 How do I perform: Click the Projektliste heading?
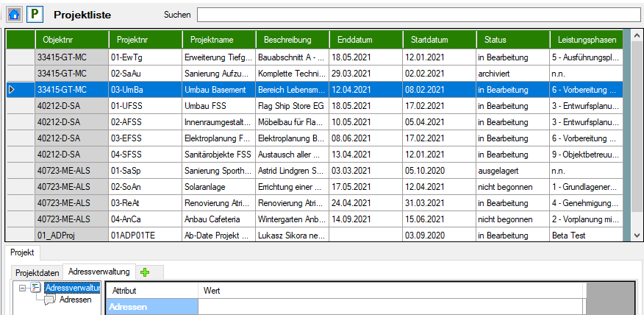coord(82,15)
